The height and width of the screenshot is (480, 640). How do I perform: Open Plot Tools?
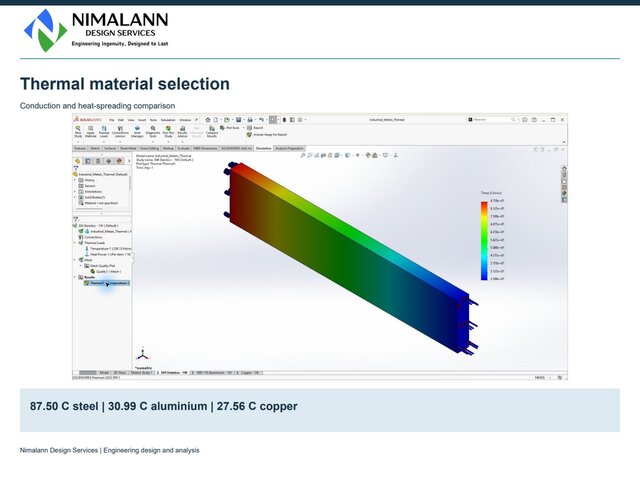(x=230, y=128)
